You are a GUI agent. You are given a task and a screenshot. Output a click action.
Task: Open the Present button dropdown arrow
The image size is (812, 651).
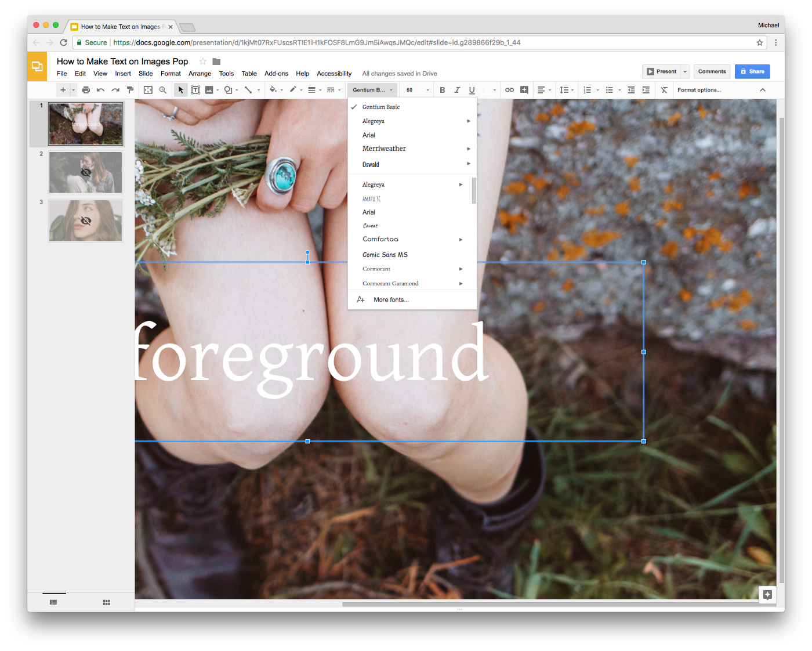[x=685, y=71]
